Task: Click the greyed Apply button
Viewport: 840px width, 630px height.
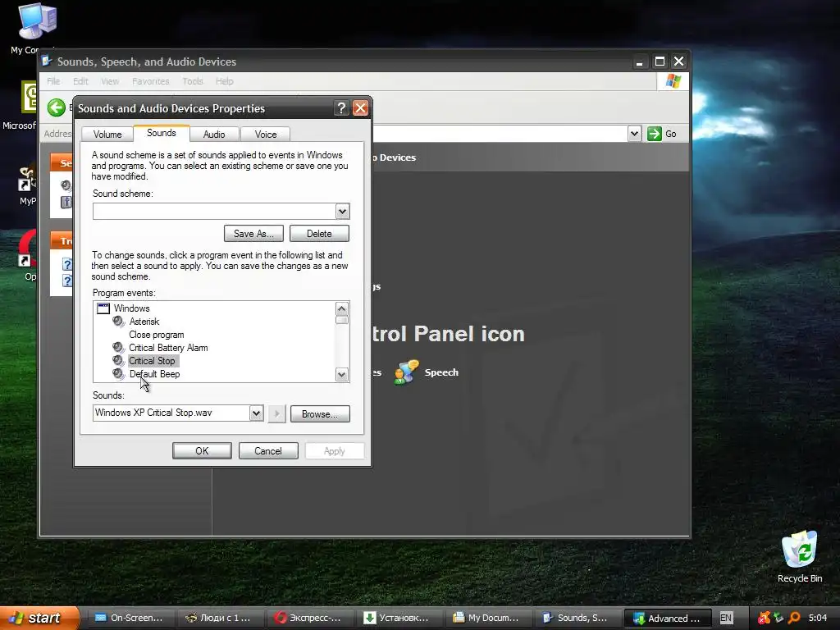Action: point(335,451)
